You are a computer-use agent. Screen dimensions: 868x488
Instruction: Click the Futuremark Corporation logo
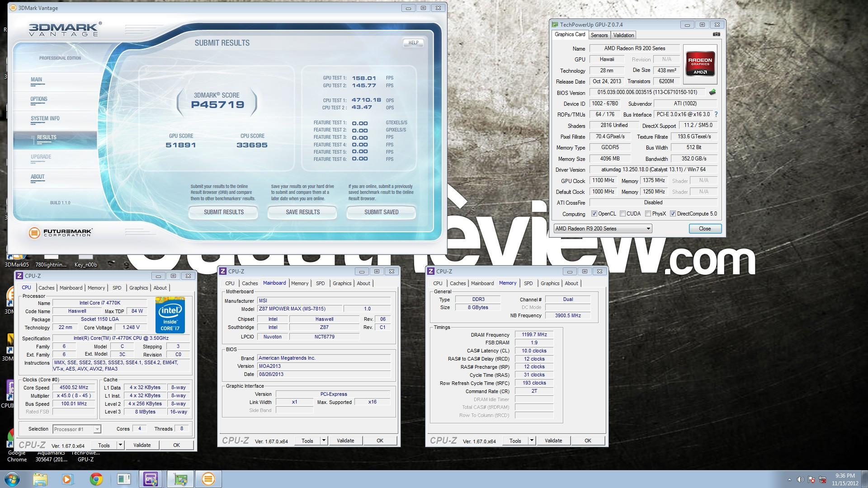[61, 233]
